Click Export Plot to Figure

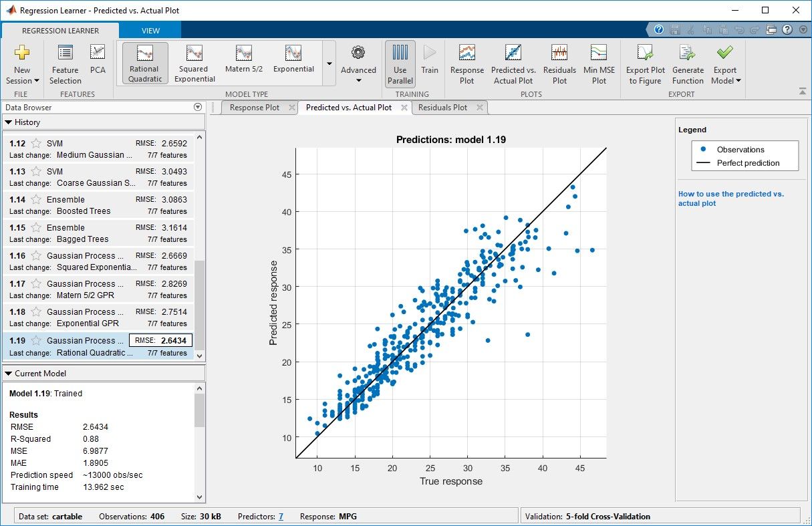pyautogui.click(x=644, y=63)
